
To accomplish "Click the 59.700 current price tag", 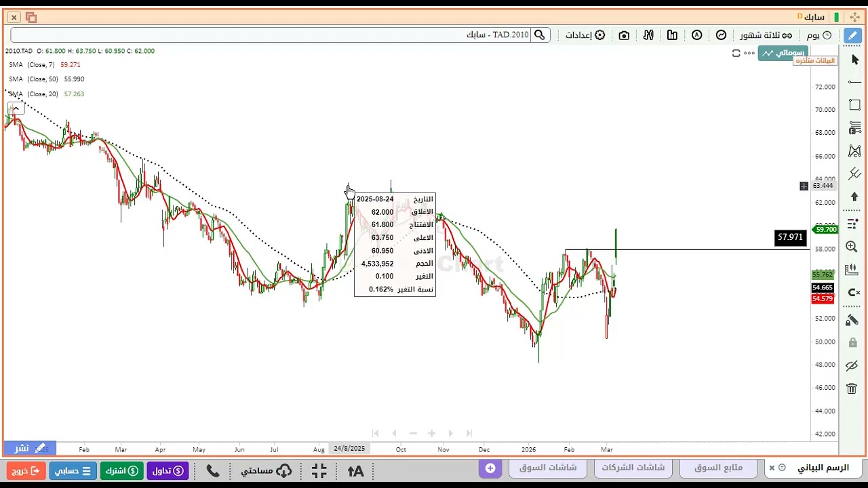I will [826, 229].
